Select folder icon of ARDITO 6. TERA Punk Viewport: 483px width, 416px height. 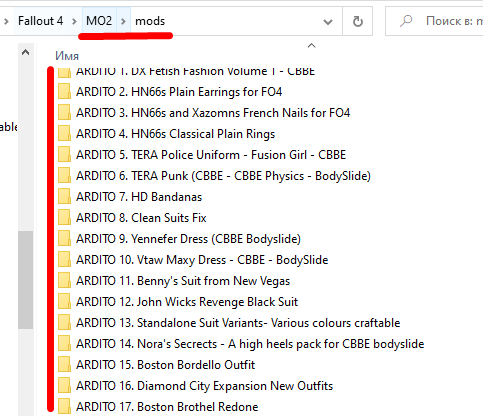(64, 176)
